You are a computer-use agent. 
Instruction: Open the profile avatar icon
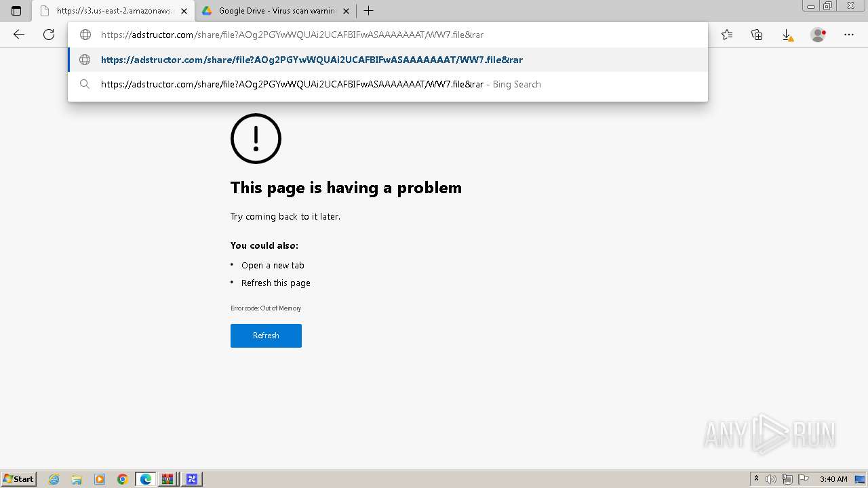coord(818,35)
